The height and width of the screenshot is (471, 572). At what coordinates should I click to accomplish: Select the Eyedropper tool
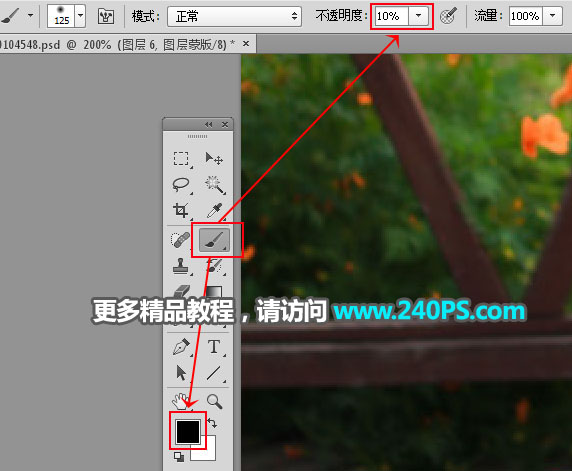[215, 211]
